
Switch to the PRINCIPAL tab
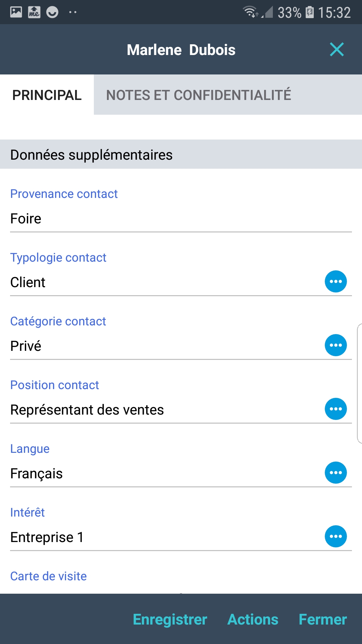tap(47, 95)
